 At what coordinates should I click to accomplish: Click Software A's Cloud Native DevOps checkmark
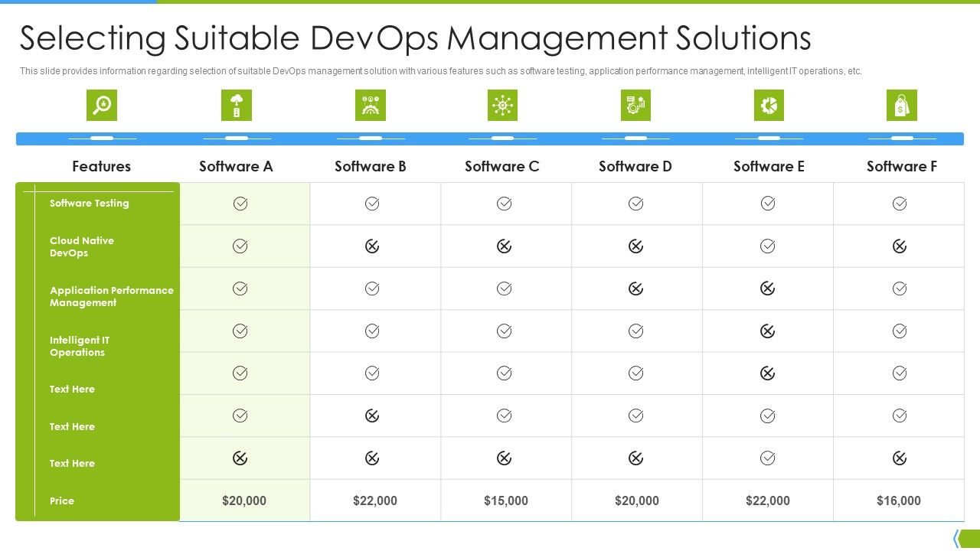[x=240, y=246]
